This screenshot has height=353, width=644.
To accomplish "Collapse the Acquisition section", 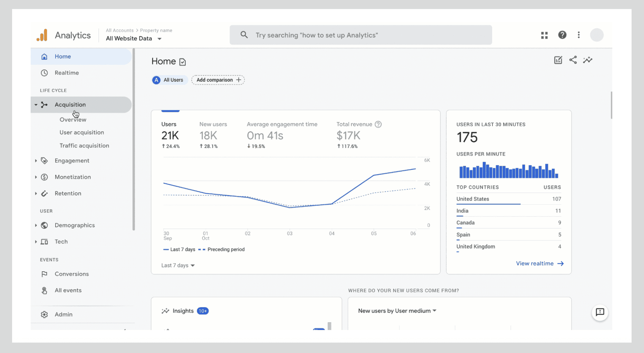I will 36,105.
